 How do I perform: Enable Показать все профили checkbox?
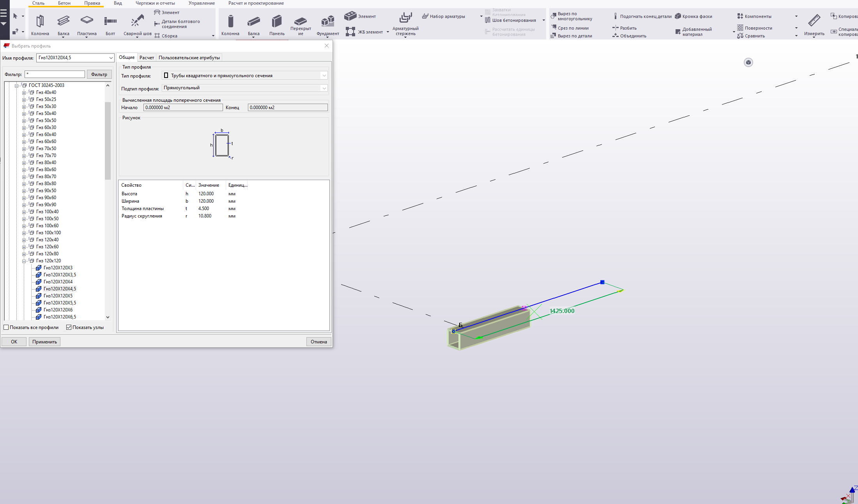6,327
